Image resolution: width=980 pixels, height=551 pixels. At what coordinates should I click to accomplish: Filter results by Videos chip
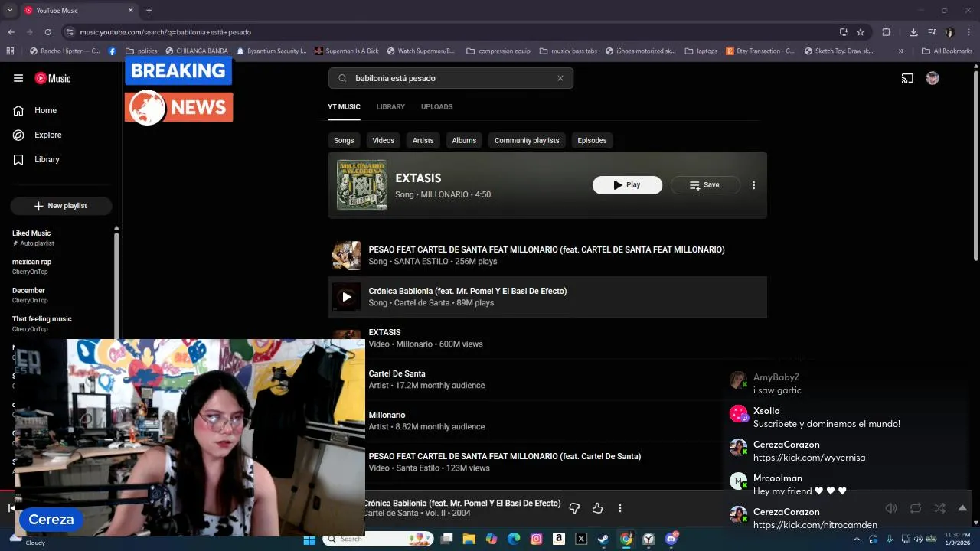pos(383,140)
